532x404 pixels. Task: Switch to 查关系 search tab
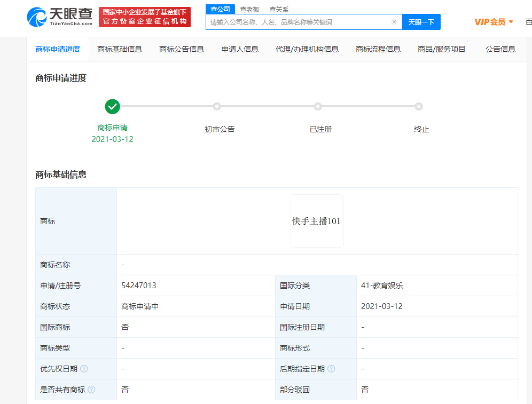279,9
